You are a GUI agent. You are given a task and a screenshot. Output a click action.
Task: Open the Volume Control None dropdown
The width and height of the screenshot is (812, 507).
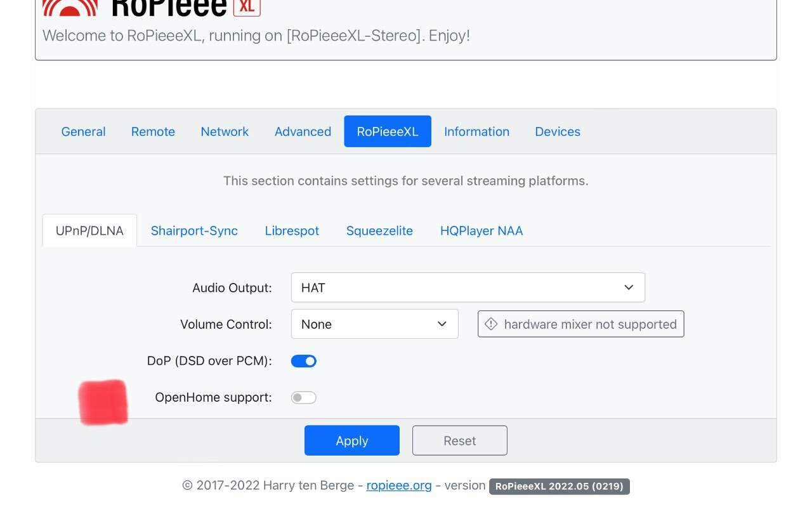[x=375, y=324]
